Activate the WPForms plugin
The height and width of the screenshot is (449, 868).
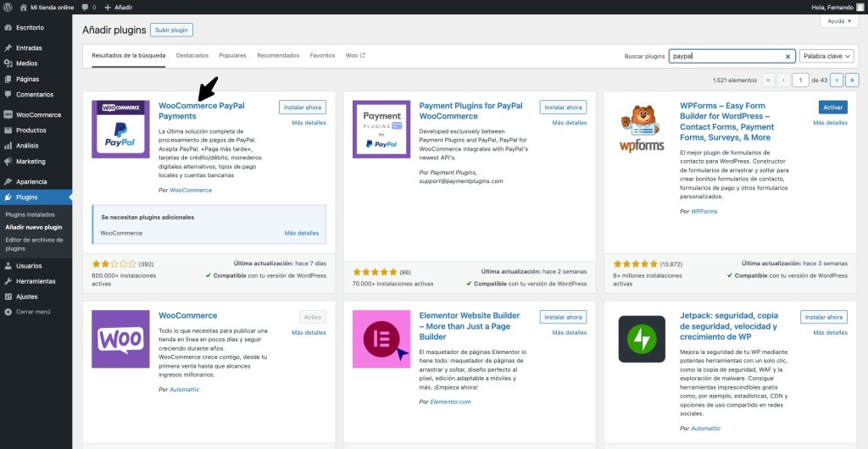832,108
